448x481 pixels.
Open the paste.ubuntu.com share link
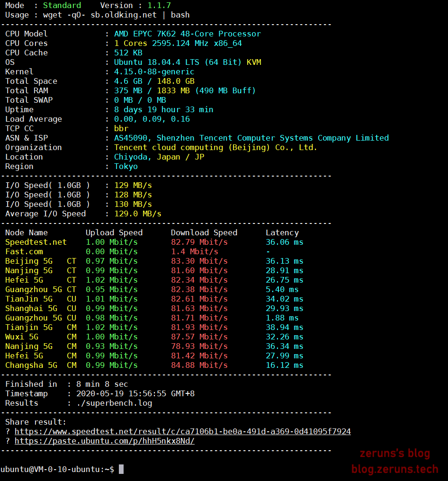[104, 441]
